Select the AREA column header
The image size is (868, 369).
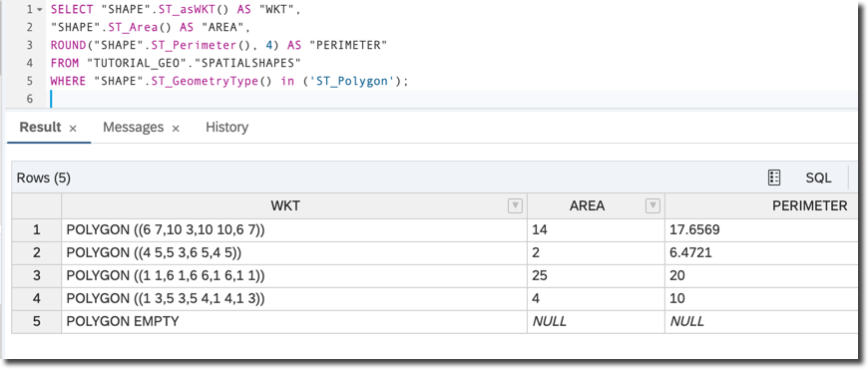[x=597, y=206]
